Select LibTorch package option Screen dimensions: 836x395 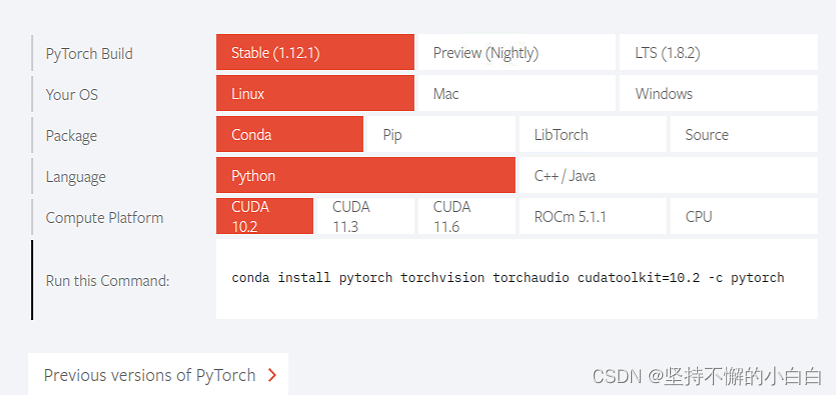click(x=593, y=134)
